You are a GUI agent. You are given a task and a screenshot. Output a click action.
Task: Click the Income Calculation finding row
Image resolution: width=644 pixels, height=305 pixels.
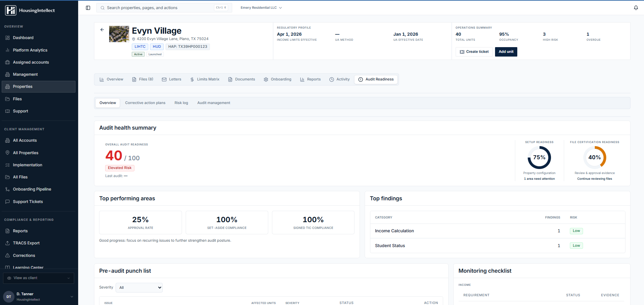[x=497, y=231]
